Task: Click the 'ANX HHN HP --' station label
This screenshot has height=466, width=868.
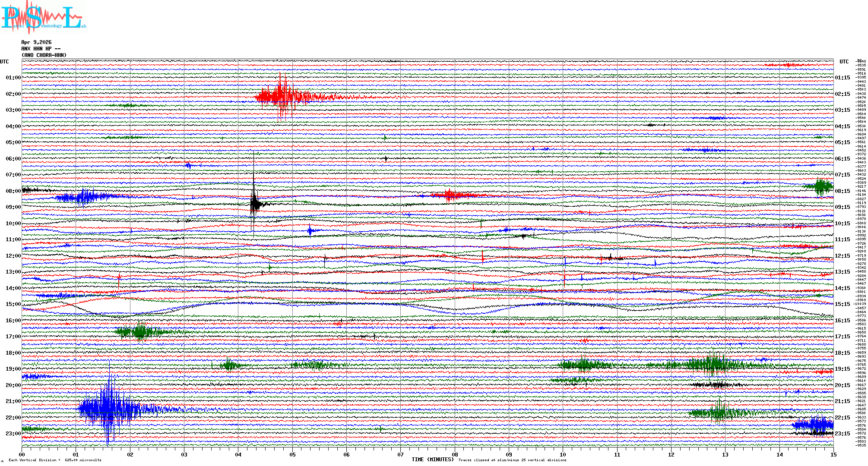Action: 41,49
